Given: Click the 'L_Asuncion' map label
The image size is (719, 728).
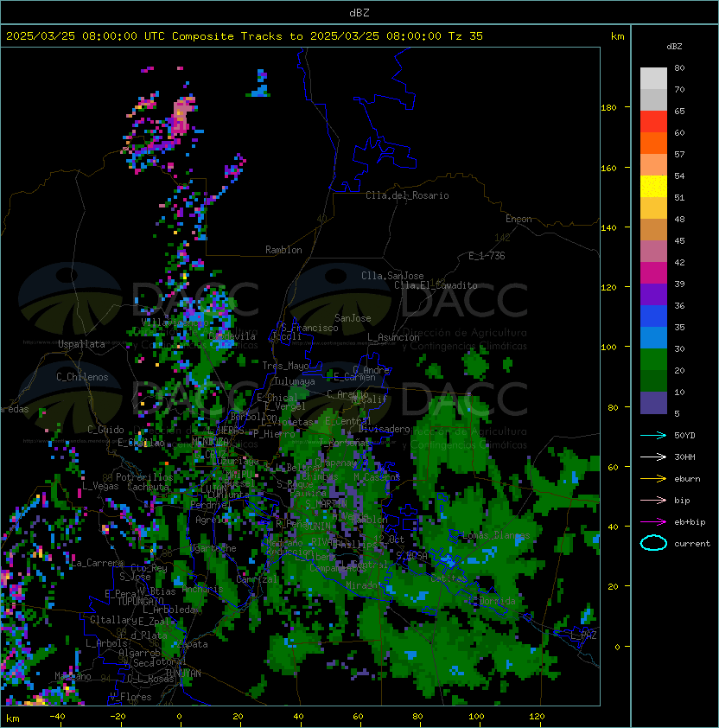Looking at the screenshot, I should 393,337.
